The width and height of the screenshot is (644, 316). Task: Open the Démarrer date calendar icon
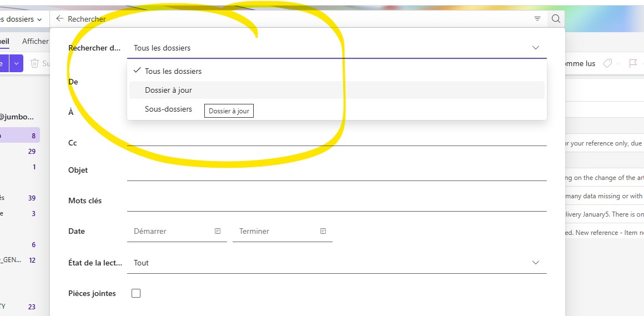click(x=218, y=232)
